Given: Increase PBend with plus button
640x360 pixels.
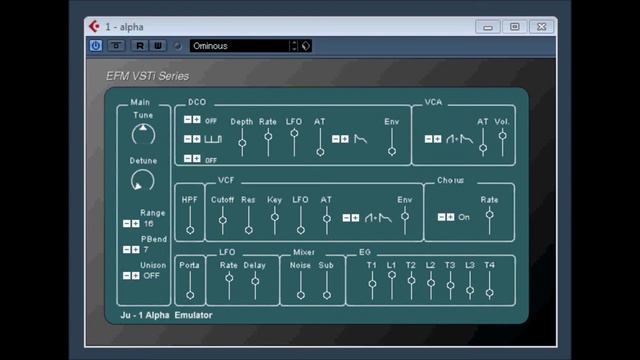Looking at the screenshot, I should tap(136, 249).
